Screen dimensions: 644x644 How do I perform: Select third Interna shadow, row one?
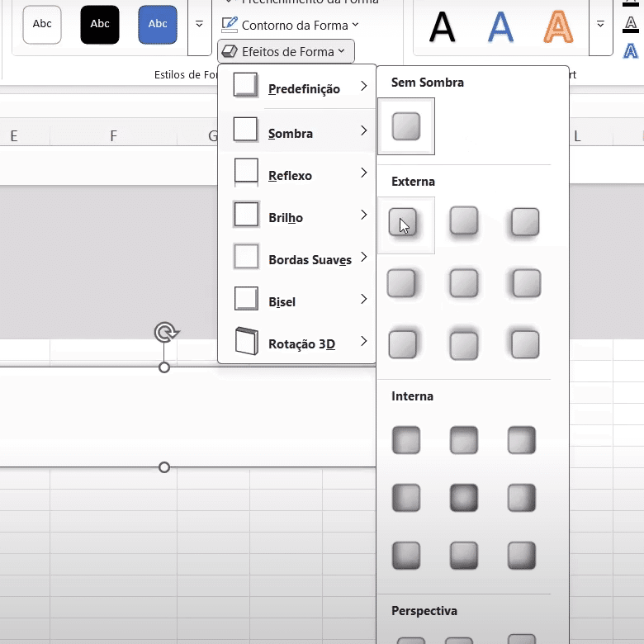(522, 440)
